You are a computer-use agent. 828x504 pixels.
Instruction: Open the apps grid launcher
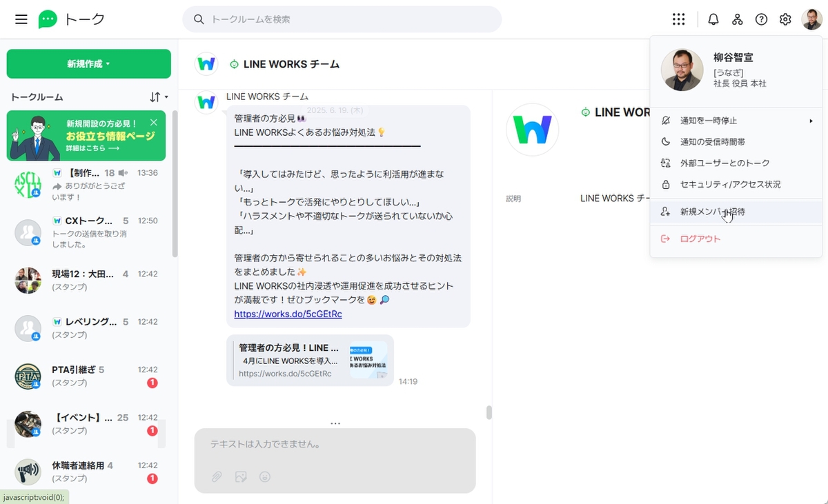(x=679, y=19)
